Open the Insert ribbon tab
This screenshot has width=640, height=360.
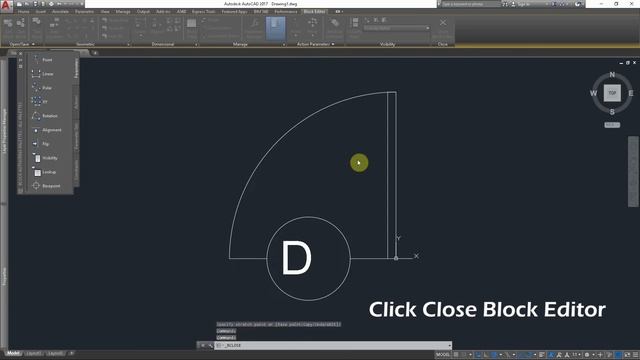pos(41,11)
